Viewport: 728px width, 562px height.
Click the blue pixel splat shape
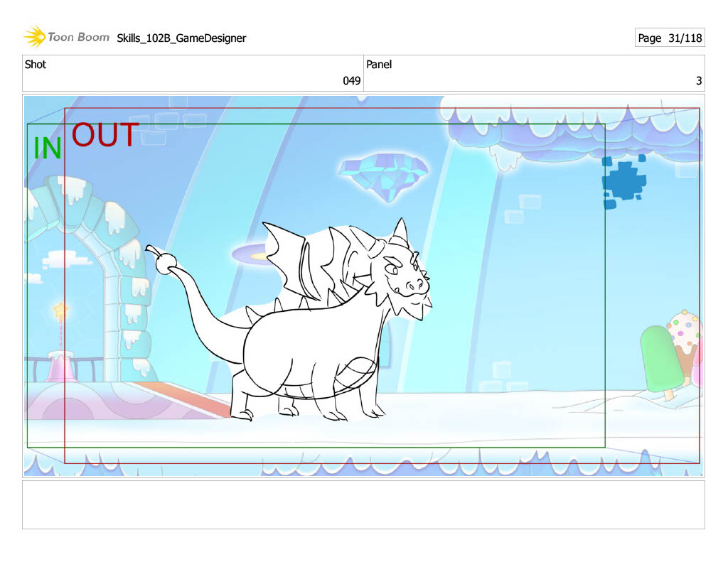[624, 181]
